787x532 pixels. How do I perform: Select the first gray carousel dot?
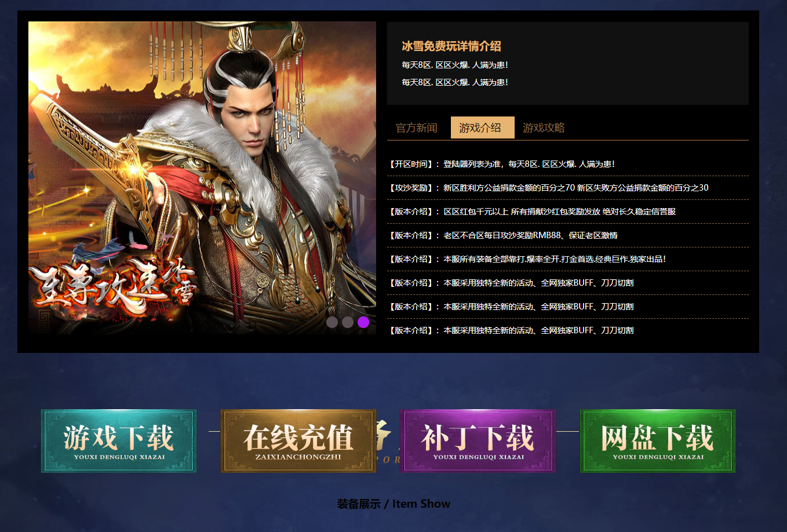coord(332,322)
